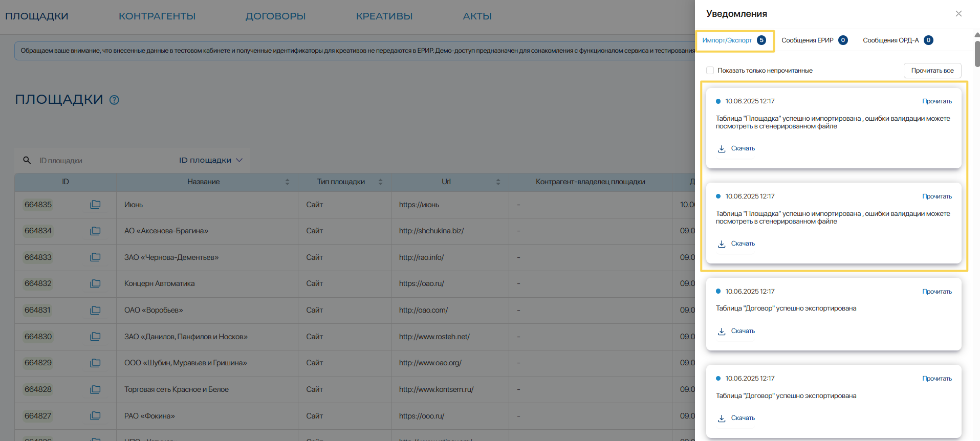Enable Показать только непрочитанные checkbox
The image size is (980, 441).
click(710, 71)
